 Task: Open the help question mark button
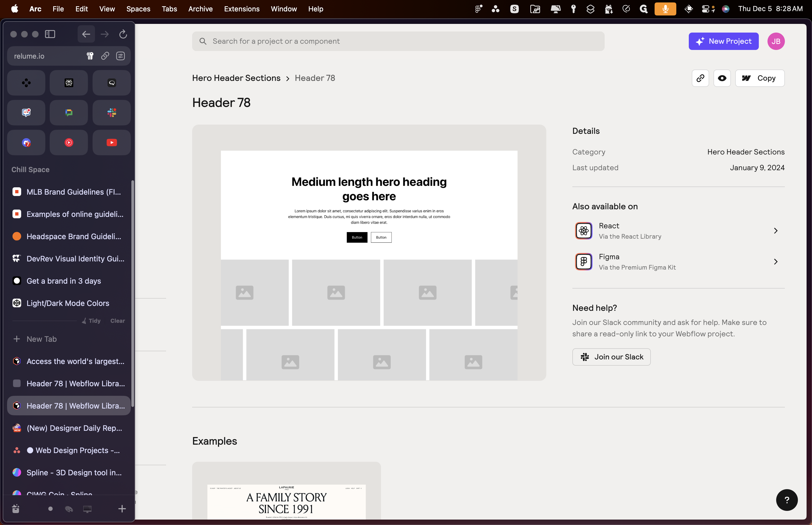coord(787,500)
